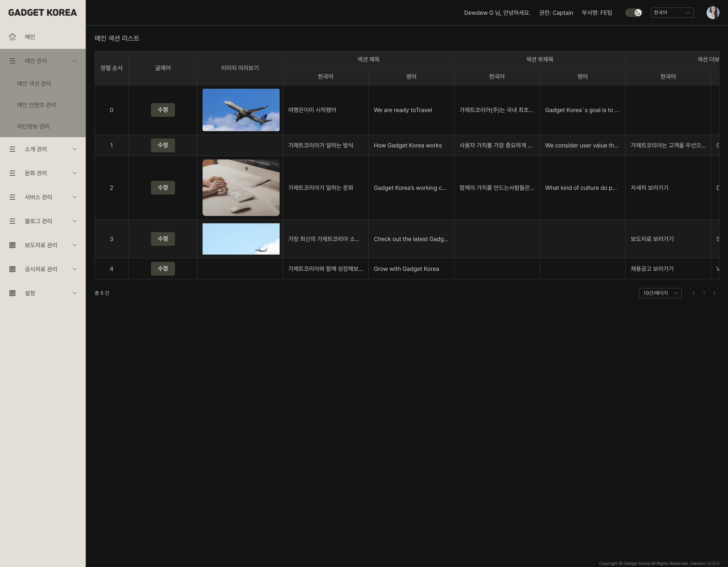The width and height of the screenshot is (728, 567).
Task: Expand the 서비스 관리 chevron
Action: [x=74, y=197]
